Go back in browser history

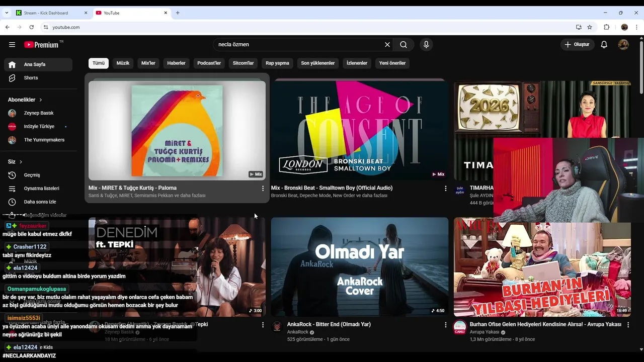tap(8, 27)
